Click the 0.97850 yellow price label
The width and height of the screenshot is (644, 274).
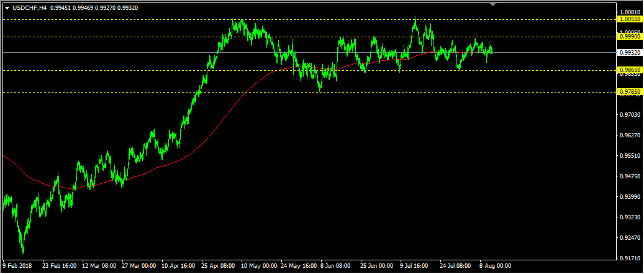tap(630, 92)
